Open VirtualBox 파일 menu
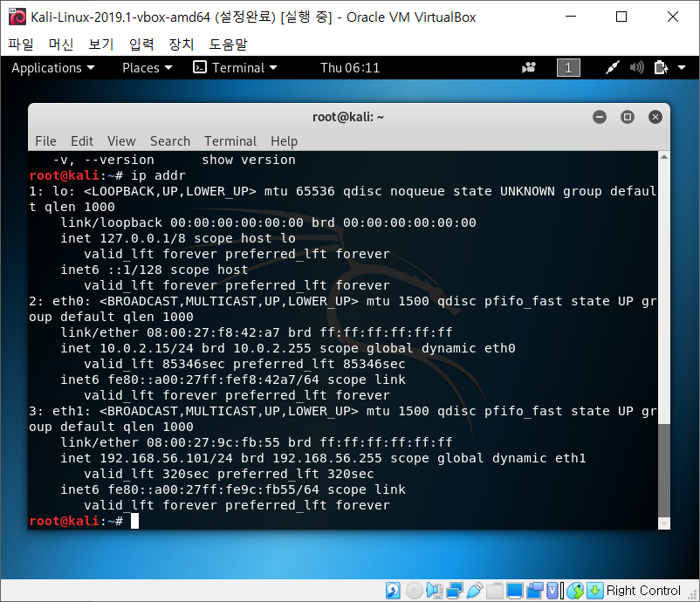 pos(21,44)
